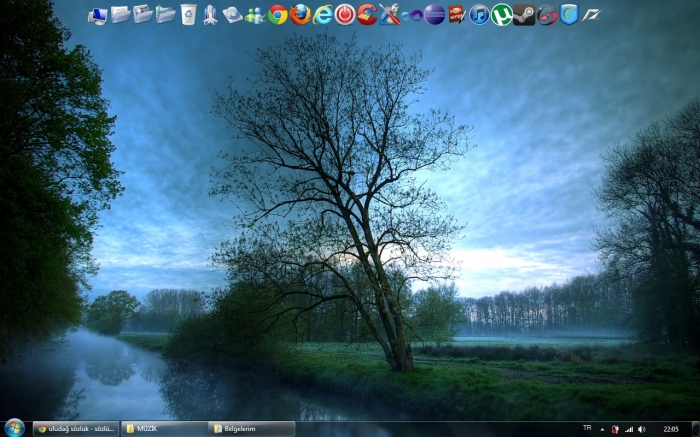The width and height of the screenshot is (700, 437).
Task: Click the red power button dock icon
Action: coord(345,14)
